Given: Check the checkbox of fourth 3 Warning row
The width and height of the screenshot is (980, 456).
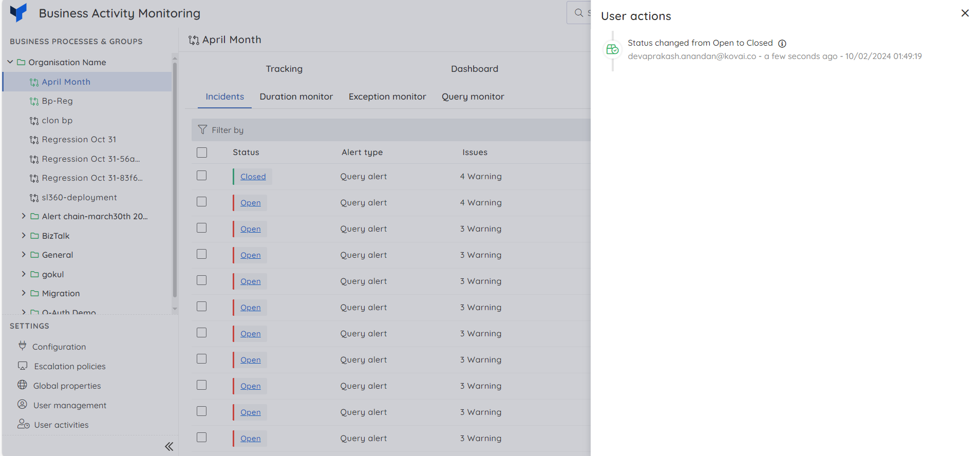Looking at the screenshot, I should (202, 307).
